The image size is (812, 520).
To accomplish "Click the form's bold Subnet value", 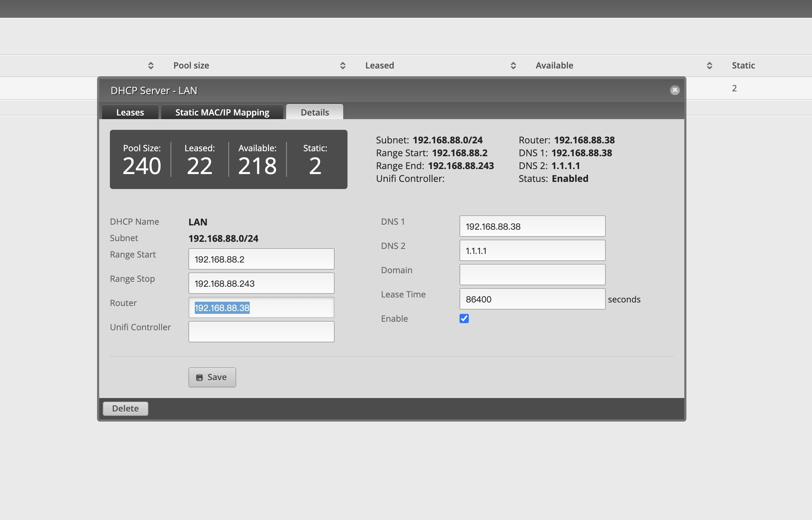I will click(223, 239).
